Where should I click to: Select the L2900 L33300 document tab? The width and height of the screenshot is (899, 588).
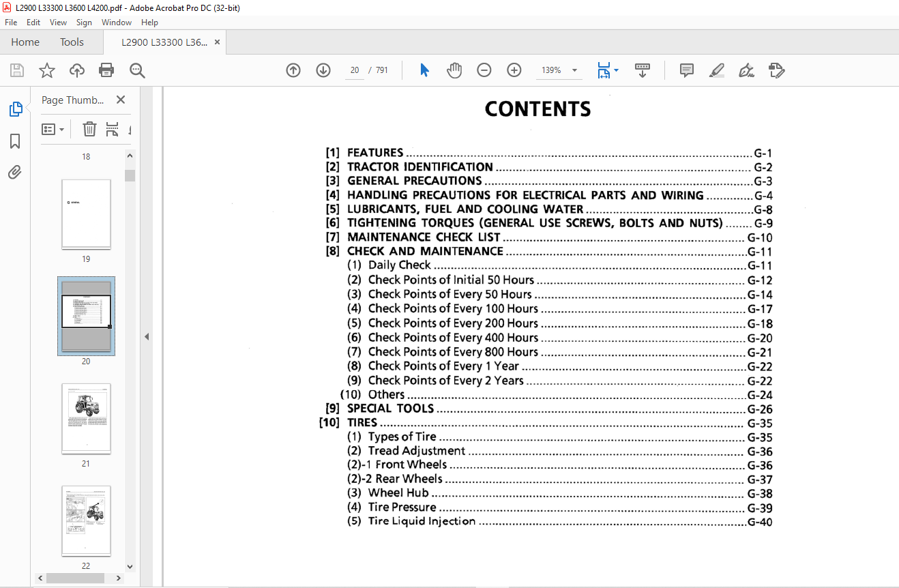[x=164, y=42]
